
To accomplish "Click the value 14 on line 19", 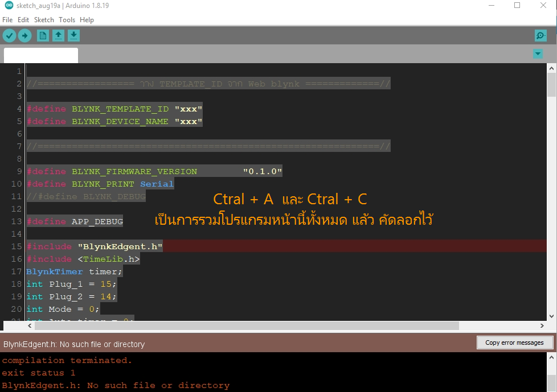I will (x=106, y=296).
